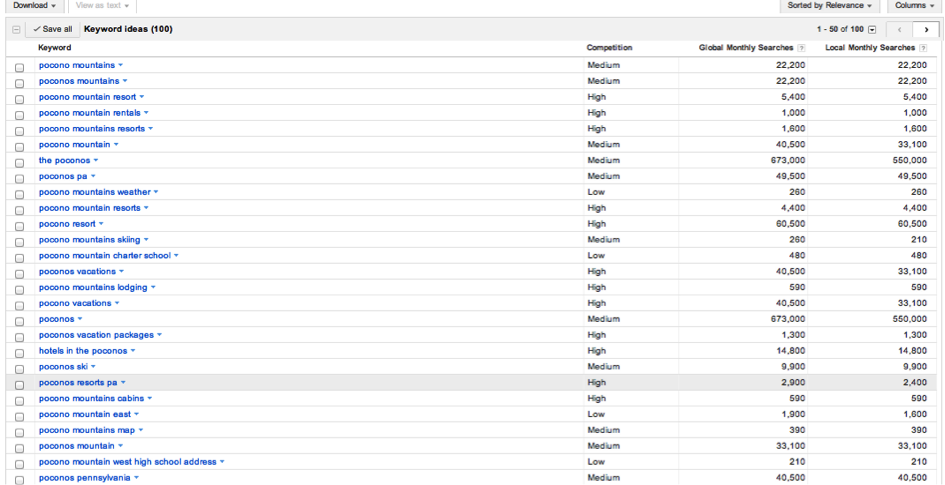Open the View as text dropdown
945x485 pixels.
[x=102, y=5]
